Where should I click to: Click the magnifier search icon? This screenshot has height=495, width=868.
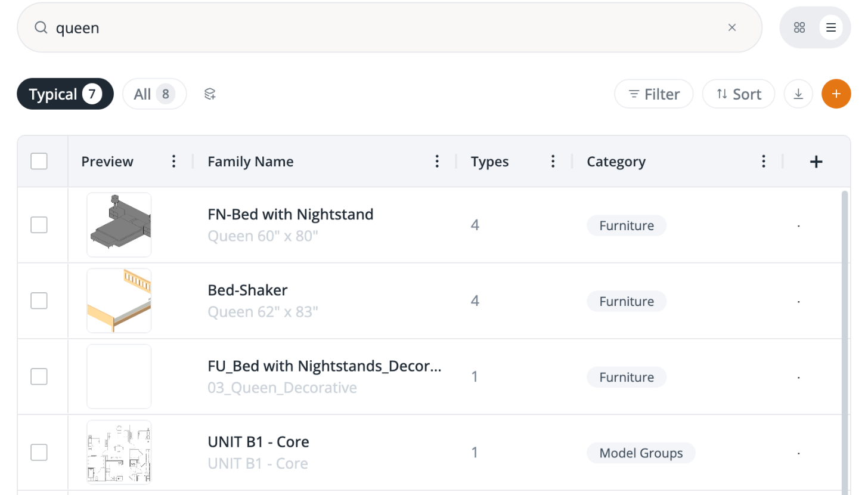[41, 27]
